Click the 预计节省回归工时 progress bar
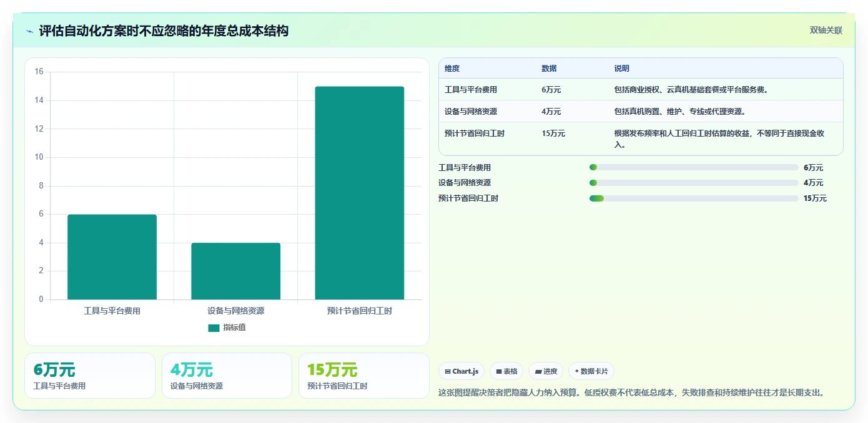 click(x=694, y=198)
